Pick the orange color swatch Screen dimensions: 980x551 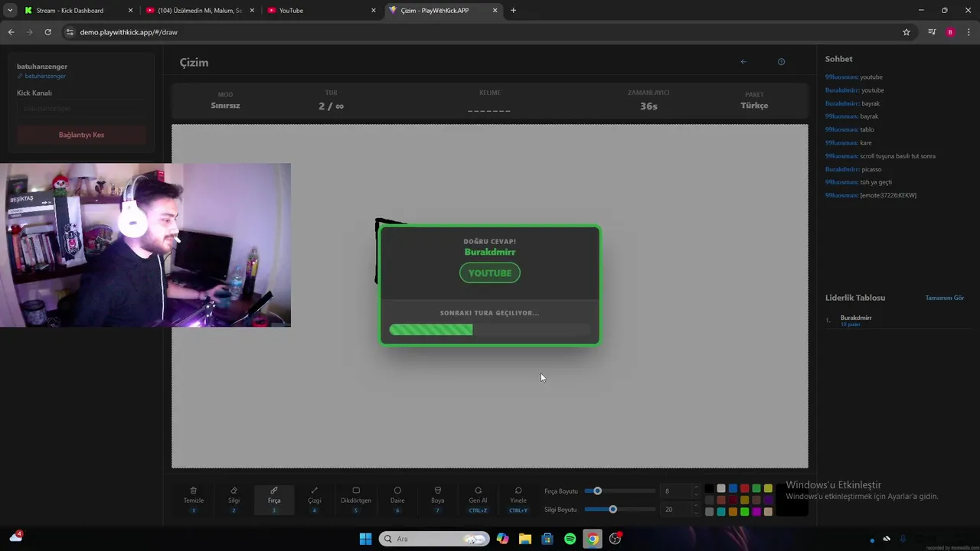pyautogui.click(x=733, y=511)
